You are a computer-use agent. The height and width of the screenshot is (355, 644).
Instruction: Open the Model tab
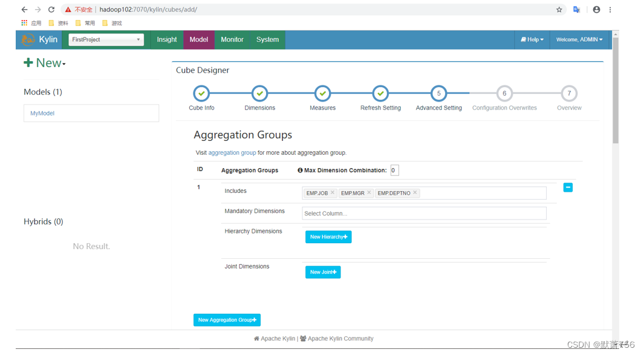pyautogui.click(x=199, y=39)
